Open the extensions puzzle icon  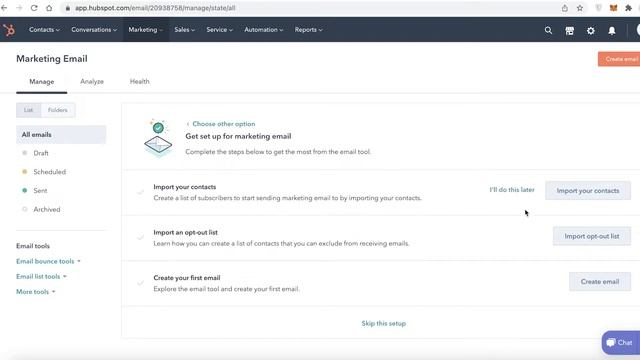pyautogui.click(x=628, y=8)
